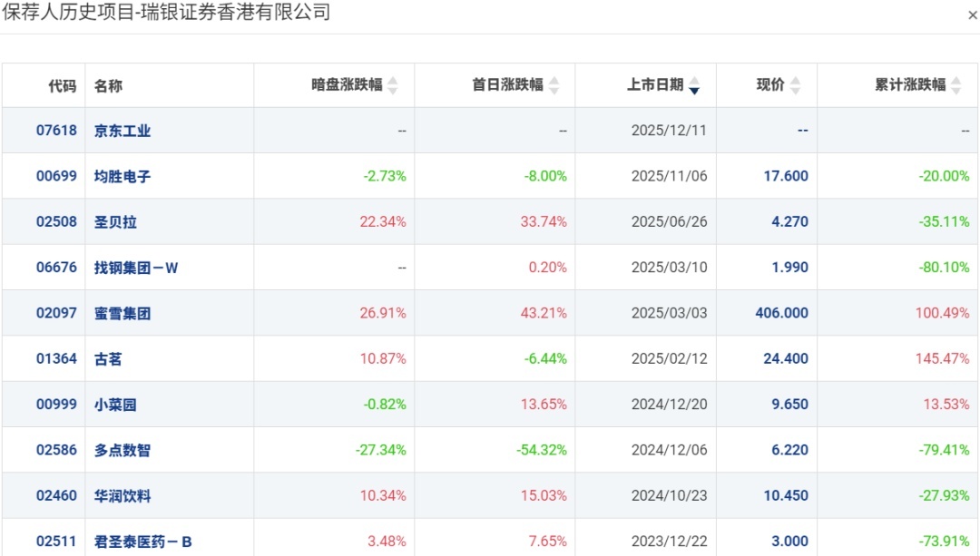This screenshot has width=980, height=556.
Task: Select 华润饮料 price 10.450
Action: [x=786, y=495]
